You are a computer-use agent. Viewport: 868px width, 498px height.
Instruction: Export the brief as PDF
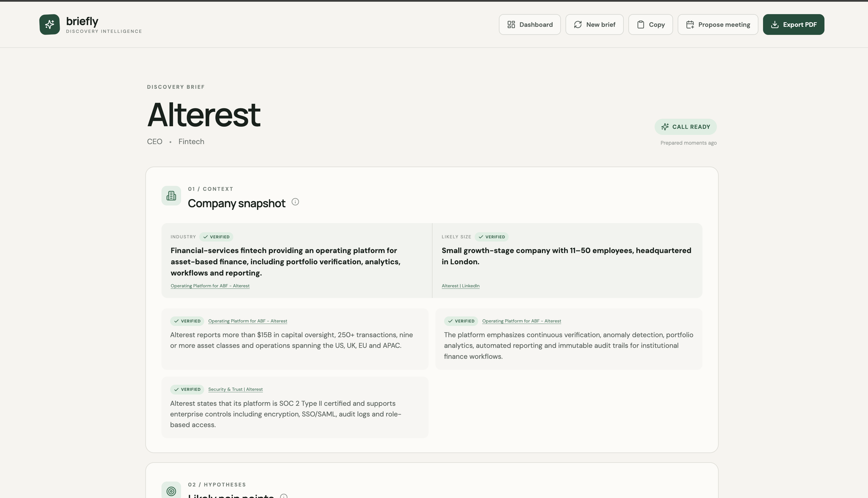(793, 24)
